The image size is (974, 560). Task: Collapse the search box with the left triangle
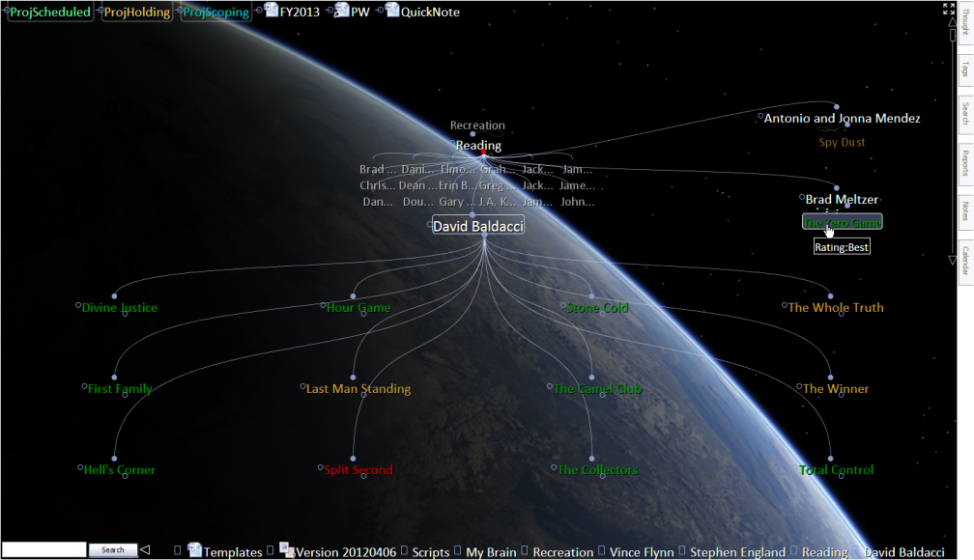(x=145, y=550)
